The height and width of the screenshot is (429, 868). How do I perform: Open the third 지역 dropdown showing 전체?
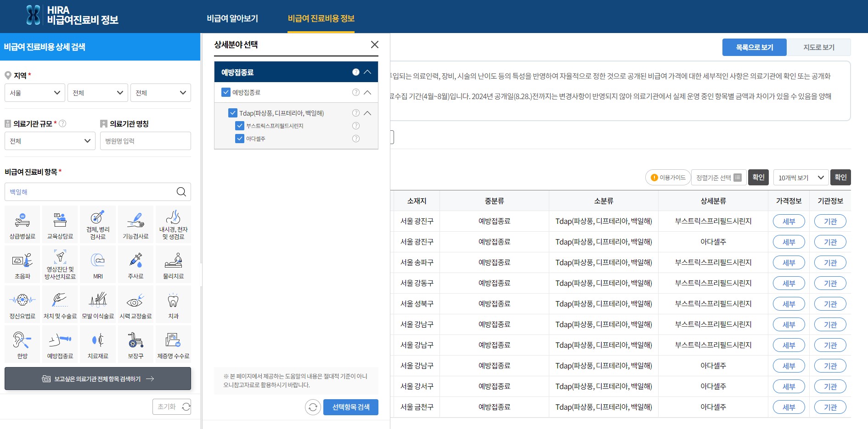pos(161,93)
